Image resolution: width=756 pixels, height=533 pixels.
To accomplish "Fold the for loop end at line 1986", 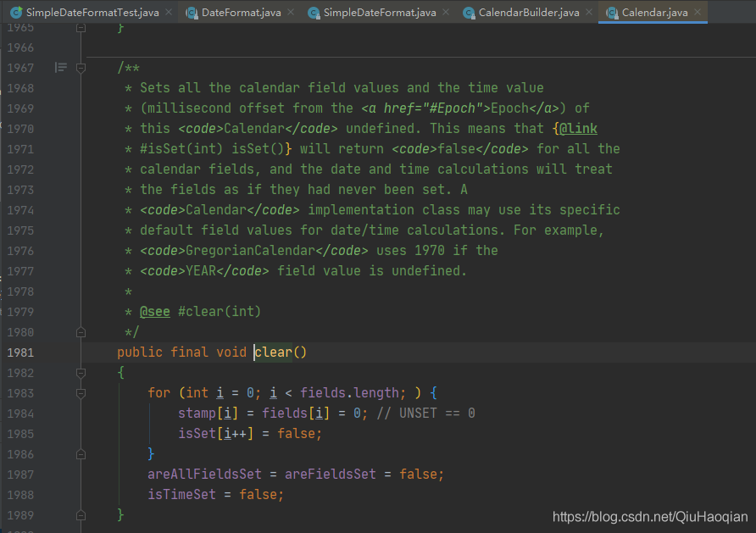I will click(81, 454).
